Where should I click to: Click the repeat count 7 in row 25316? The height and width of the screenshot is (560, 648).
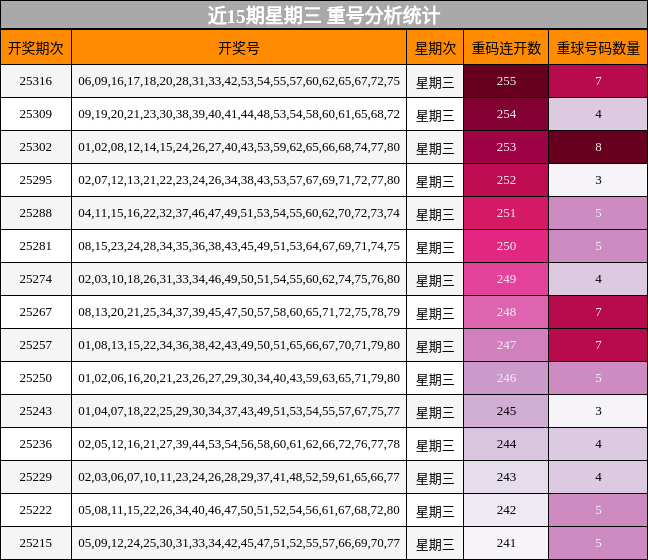598,81
